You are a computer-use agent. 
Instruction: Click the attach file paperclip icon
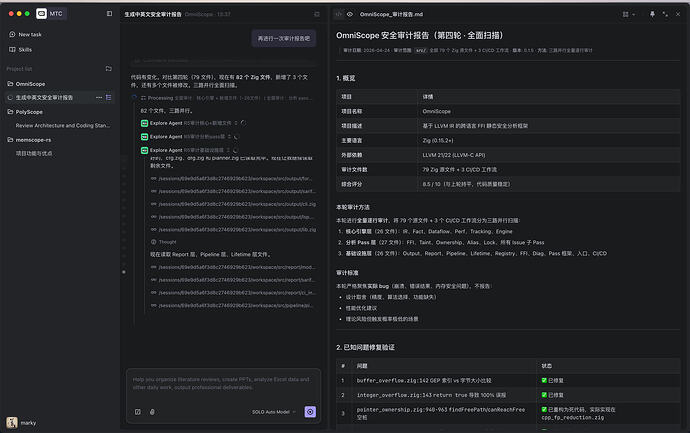(x=152, y=412)
